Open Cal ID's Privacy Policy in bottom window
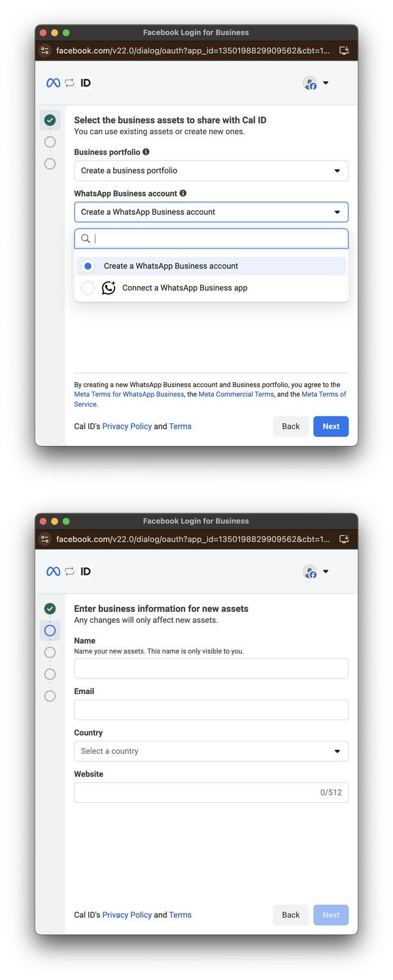Image resolution: width=393 pixels, height=980 pixels. pos(127,916)
